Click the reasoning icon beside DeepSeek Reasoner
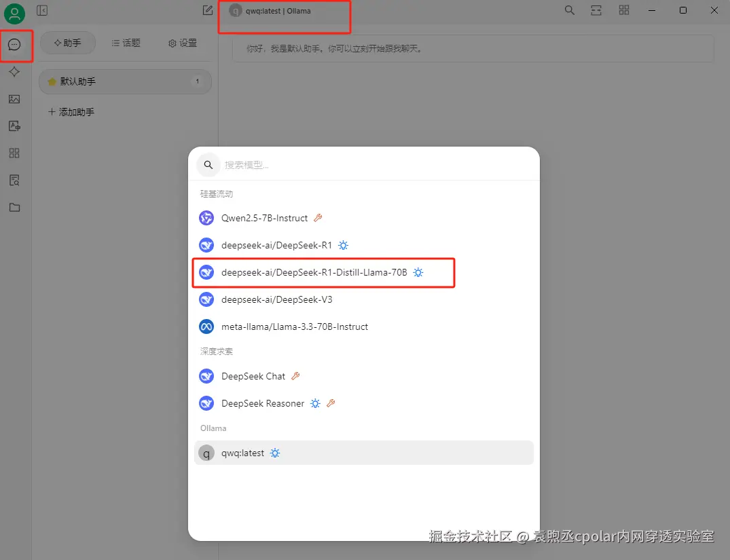Image resolution: width=730 pixels, height=560 pixels. (315, 404)
